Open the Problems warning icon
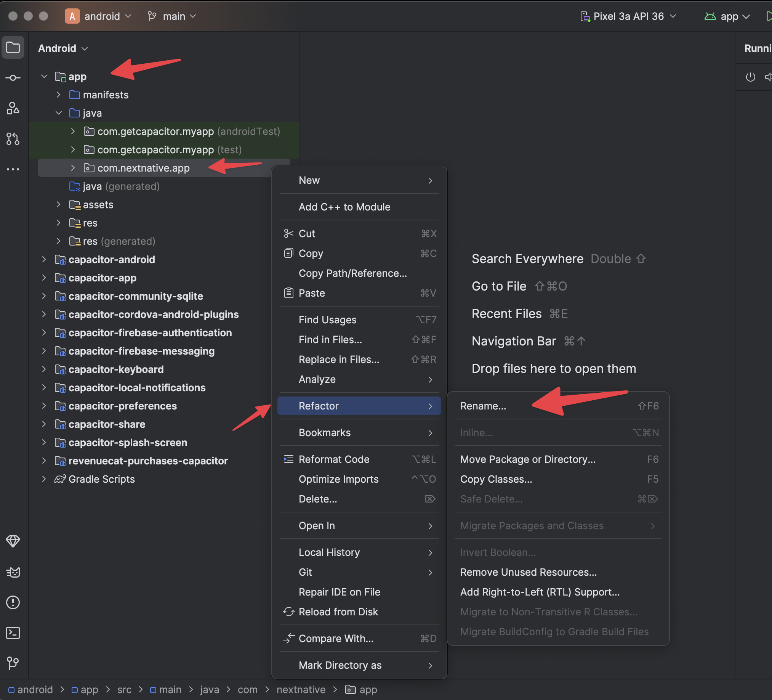 coord(13,602)
